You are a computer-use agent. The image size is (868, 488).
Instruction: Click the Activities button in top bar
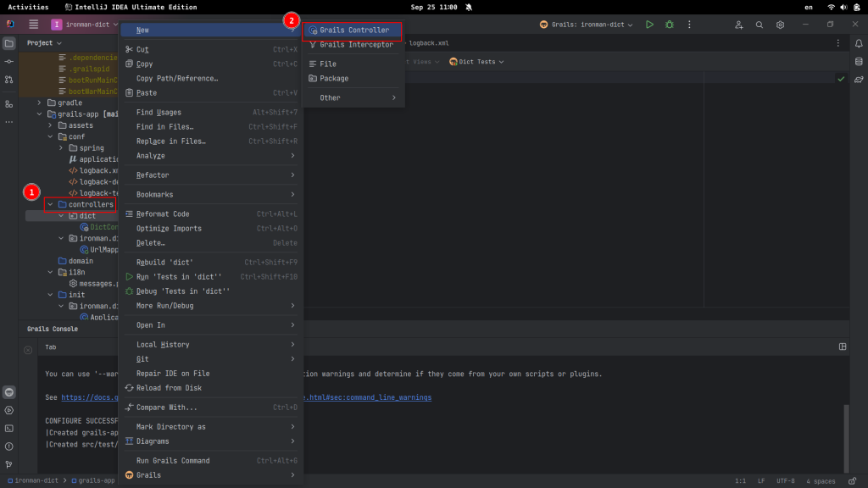(28, 7)
